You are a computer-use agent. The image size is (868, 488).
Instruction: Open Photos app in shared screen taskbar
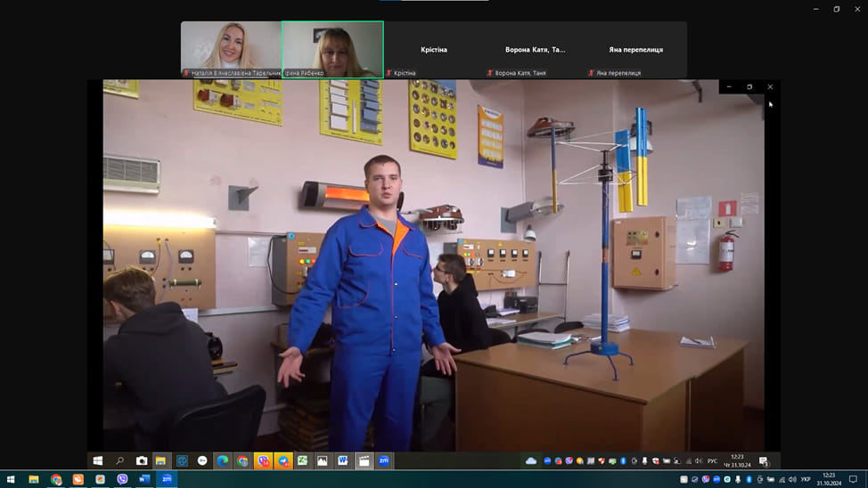tap(323, 460)
